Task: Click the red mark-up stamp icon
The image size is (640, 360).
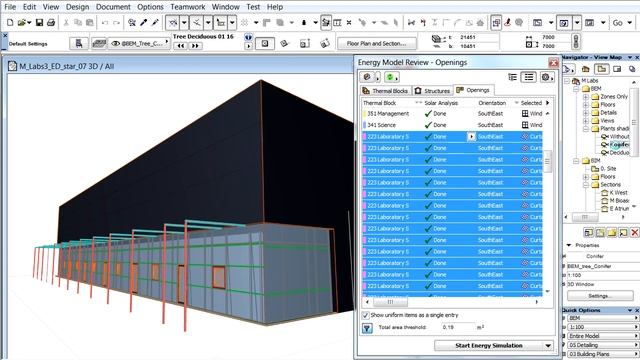Action: (x=507, y=23)
